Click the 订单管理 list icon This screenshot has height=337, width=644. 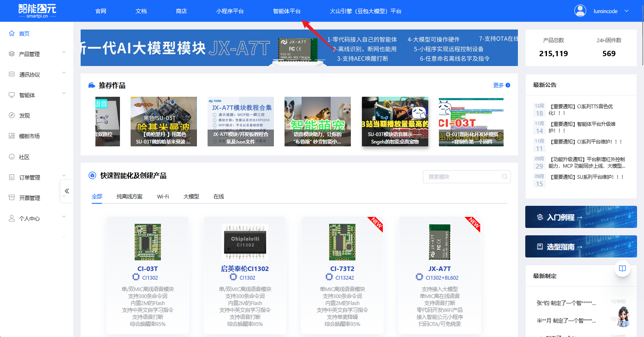click(x=12, y=177)
